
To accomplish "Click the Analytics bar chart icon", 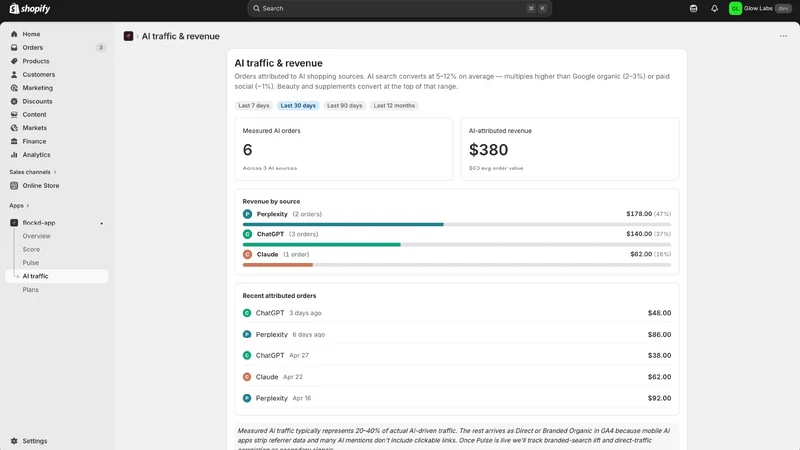I will pyautogui.click(x=14, y=155).
